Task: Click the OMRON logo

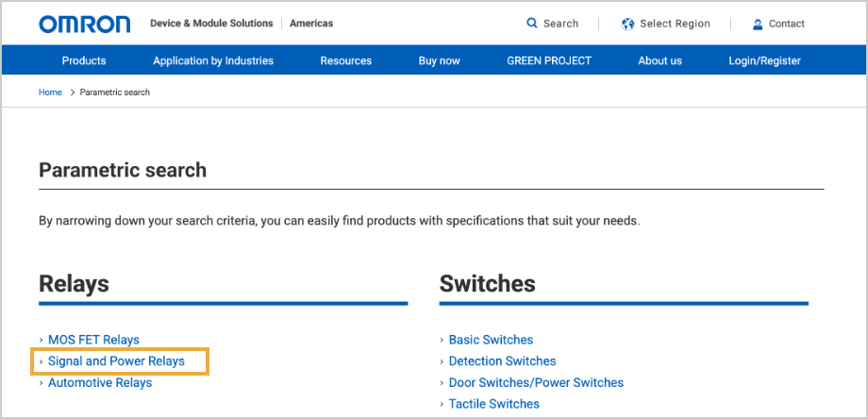Action: pos(84,24)
